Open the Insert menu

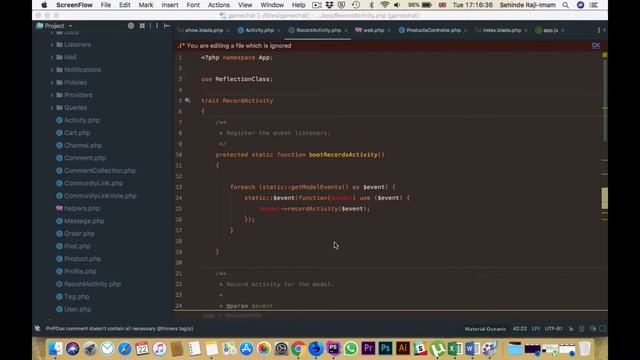pos(170,5)
